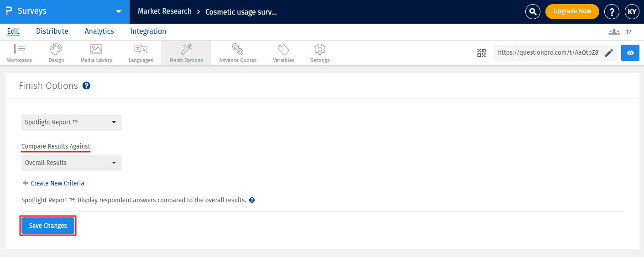Open the Workspace tool

19,53
